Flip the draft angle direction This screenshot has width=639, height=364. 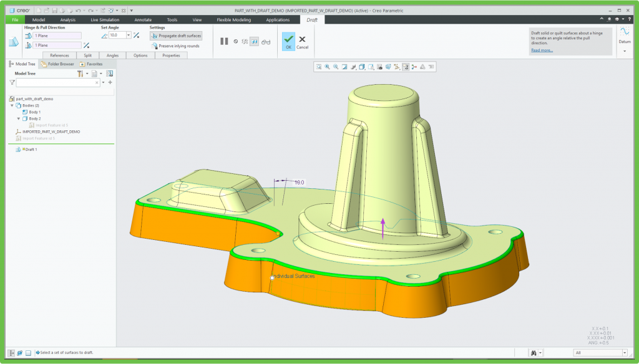137,36
